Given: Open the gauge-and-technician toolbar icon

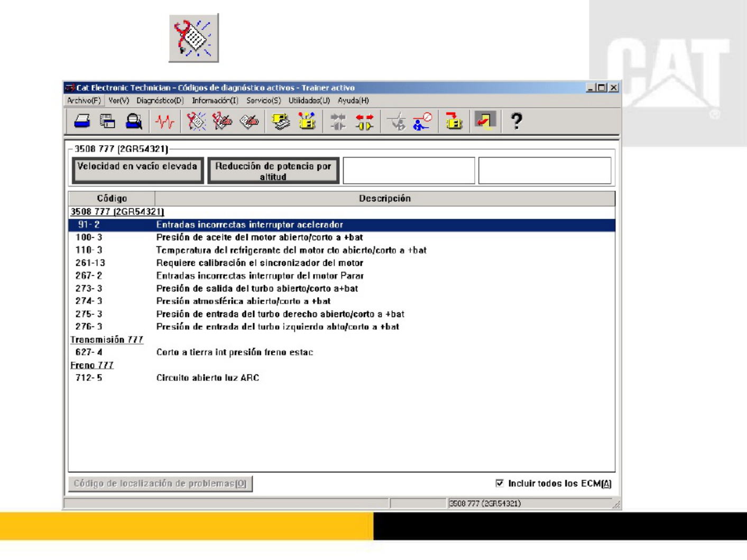Looking at the screenshot, I should click(422, 122).
